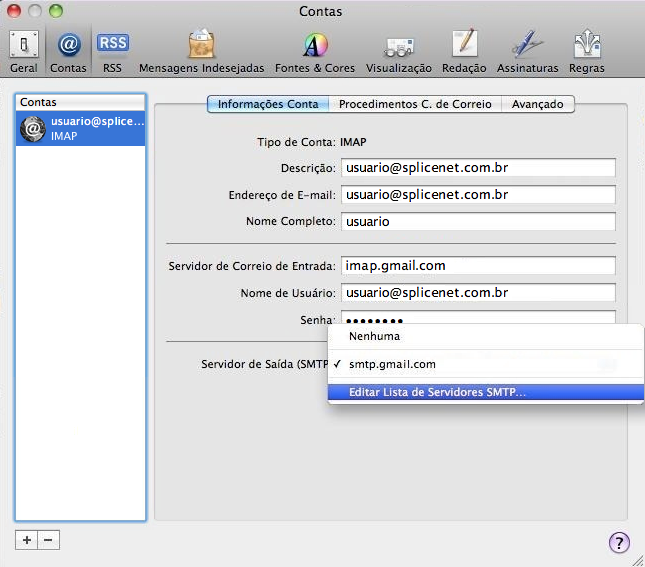Click the Descrição text field

tap(477, 168)
